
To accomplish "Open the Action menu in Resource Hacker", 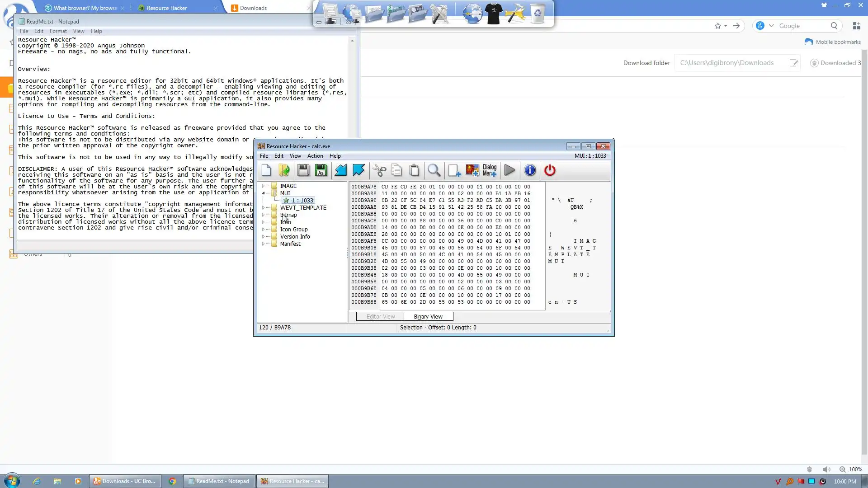I will click(315, 156).
